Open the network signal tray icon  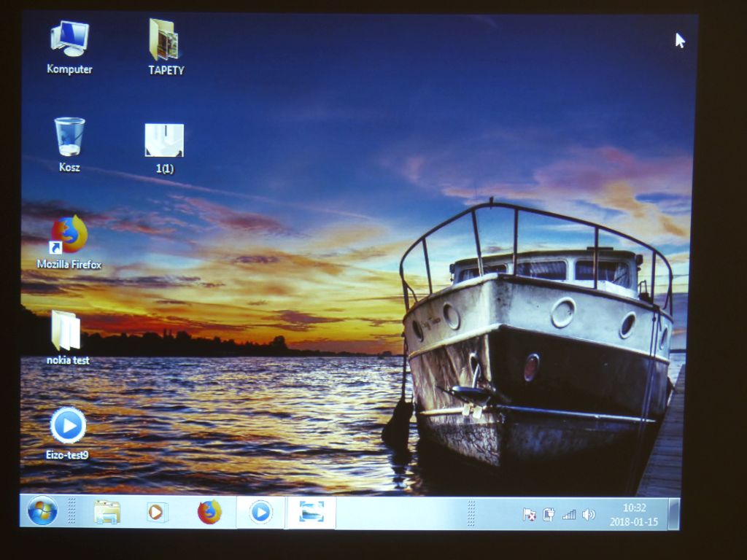(x=568, y=515)
